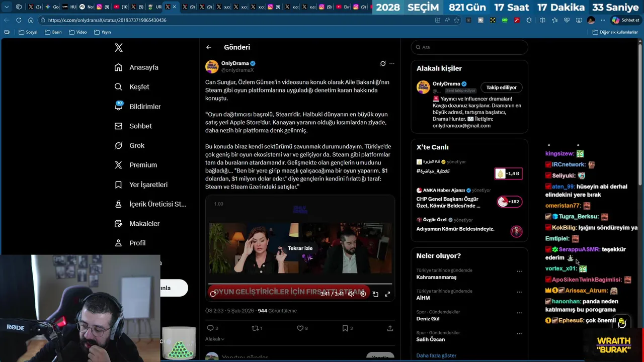Repost the post with retweet icon

point(255,328)
